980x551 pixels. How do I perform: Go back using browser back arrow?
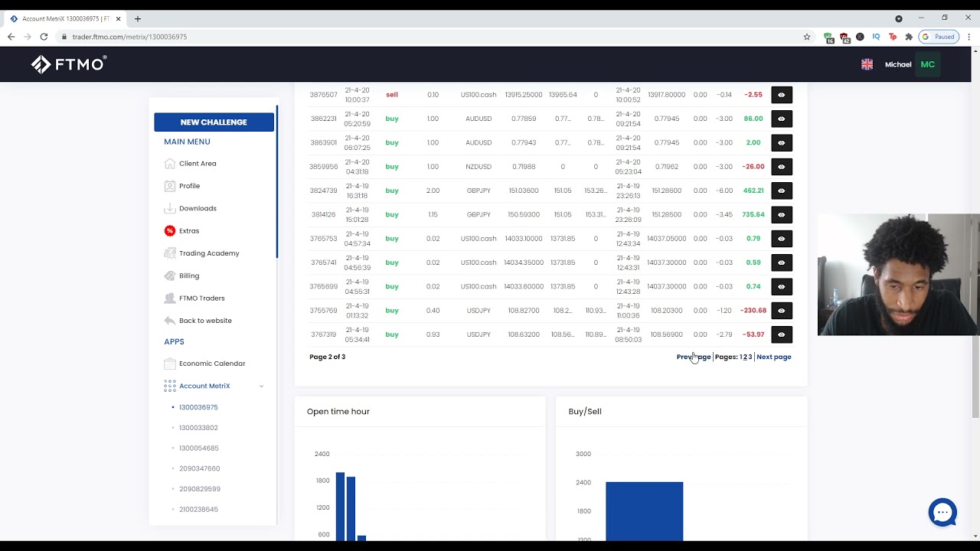pos(11,37)
